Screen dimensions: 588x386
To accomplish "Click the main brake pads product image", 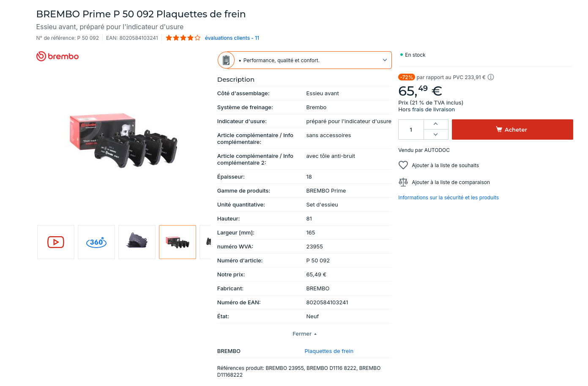I will click(124, 140).
